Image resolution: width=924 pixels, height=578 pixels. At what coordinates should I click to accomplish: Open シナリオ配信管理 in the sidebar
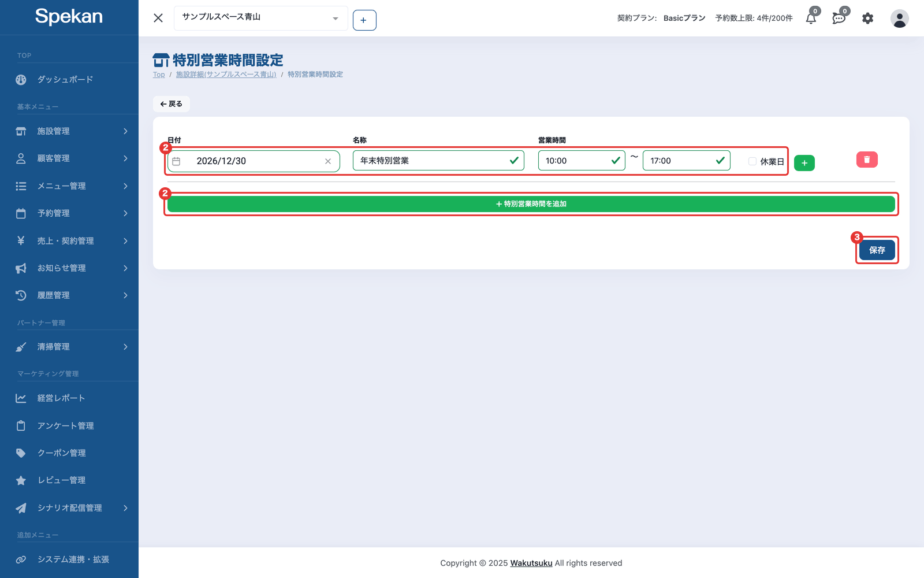click(x=69, y=508)
